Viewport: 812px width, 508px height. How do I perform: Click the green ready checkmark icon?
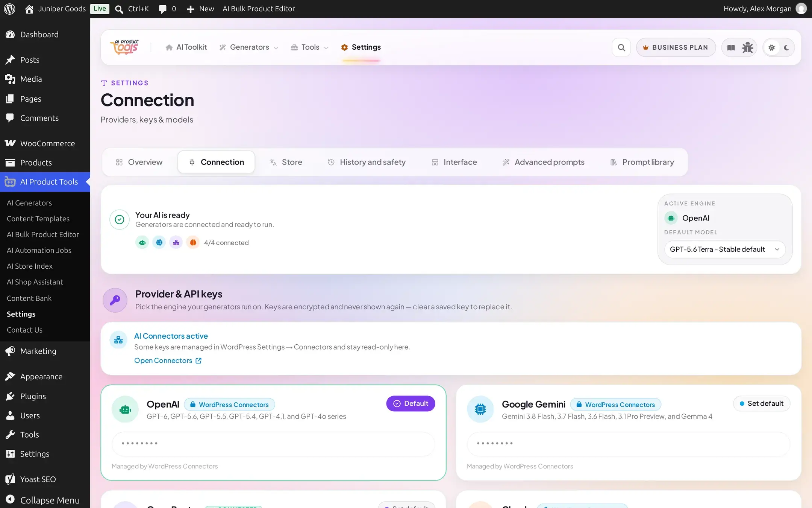(x=120, y=219)
